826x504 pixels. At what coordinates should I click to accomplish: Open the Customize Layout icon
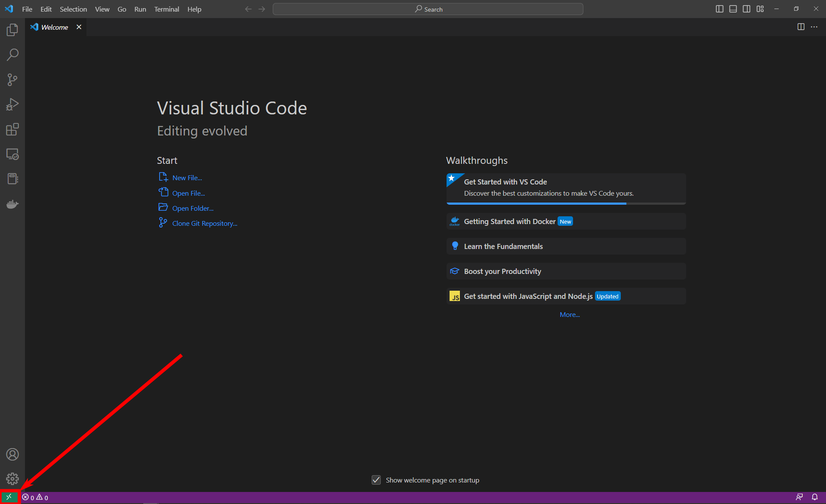[x=760, y=9]
